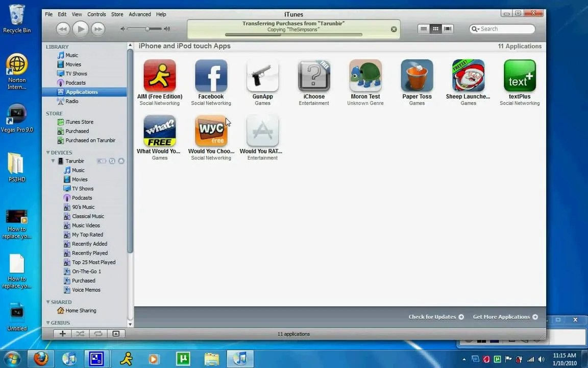The image size is (588, 368).
Task: Open the Windows Start menu
Action: (13, 359)
